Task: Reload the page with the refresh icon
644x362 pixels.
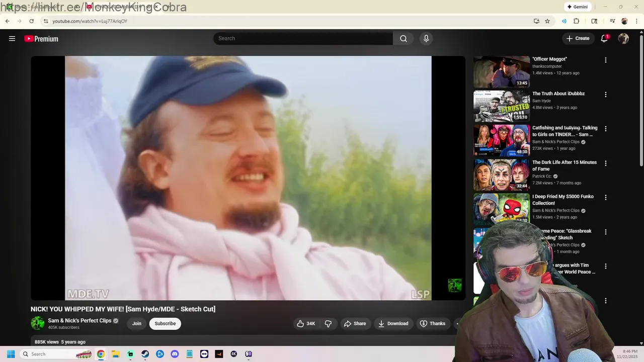Action: (32, 21)
